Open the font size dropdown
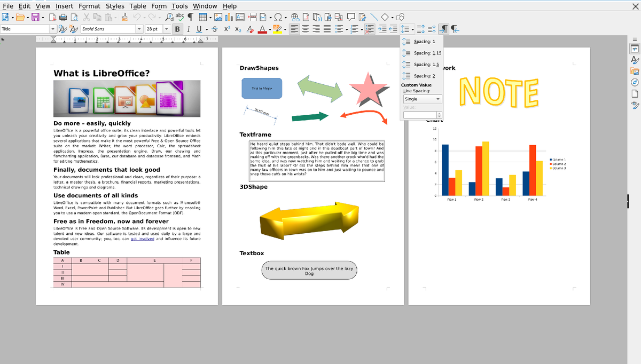641x364 pixels. pyautogui.click(x=167, y=29)
